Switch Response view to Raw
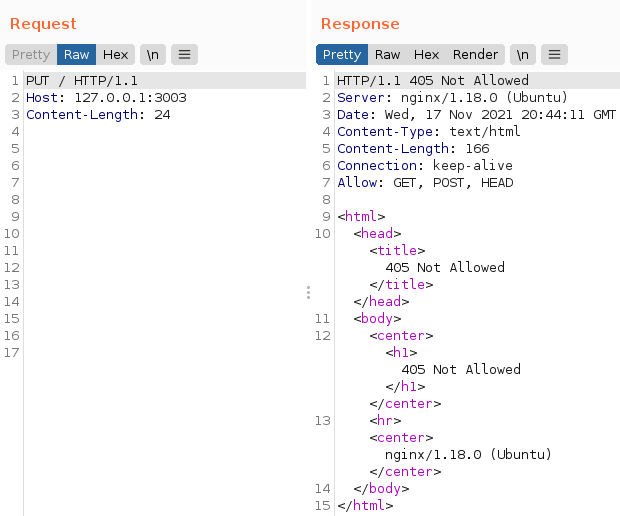 tap(388, 55)
